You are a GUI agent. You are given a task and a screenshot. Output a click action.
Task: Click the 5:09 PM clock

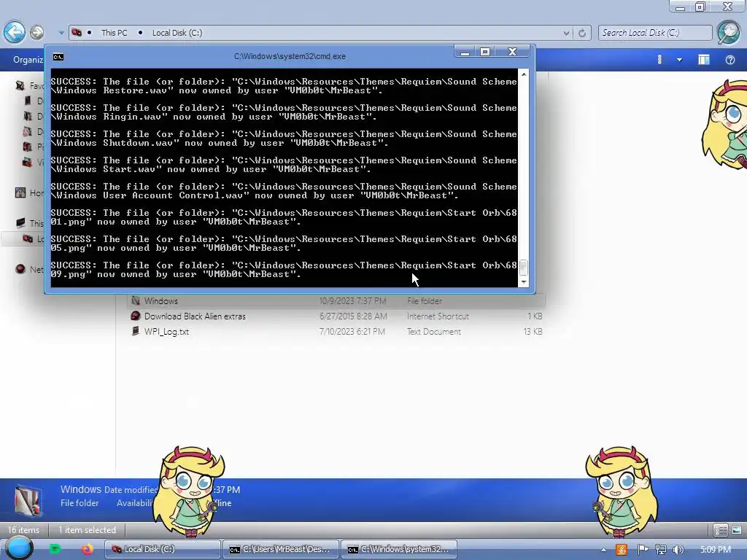tap(715, 550)
